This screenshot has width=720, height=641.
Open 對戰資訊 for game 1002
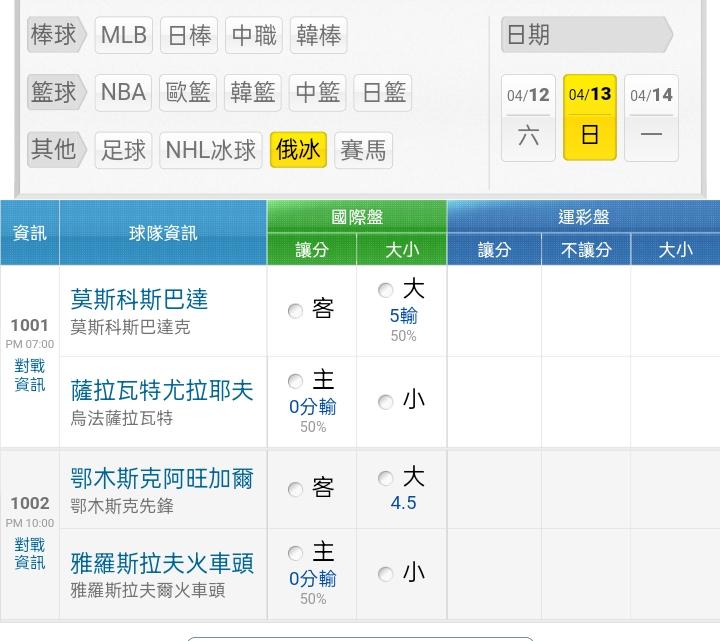[x=30, y=554]
